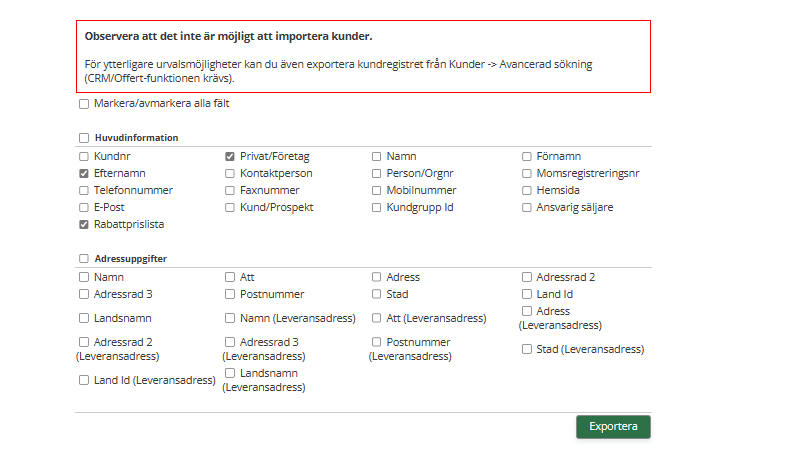Uncheck the Efternamn checkbox
This screenshot has width=787, height=451.
coord(84,174)
